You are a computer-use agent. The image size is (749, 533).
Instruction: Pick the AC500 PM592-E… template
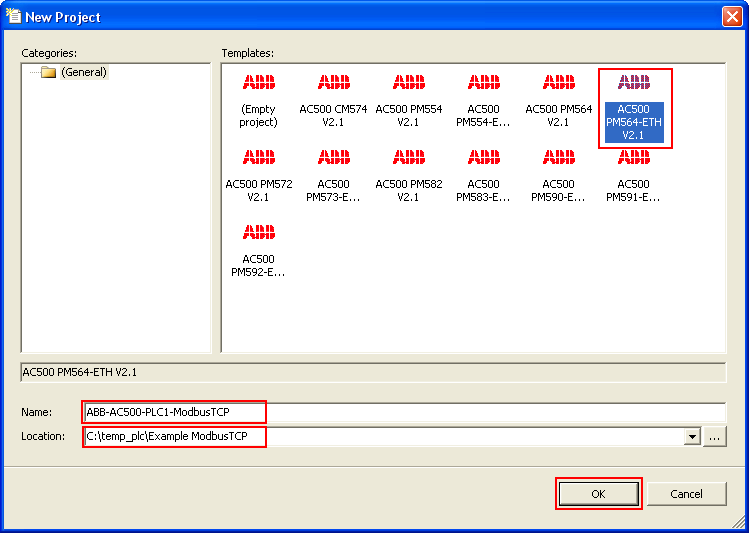pos(258,250)
